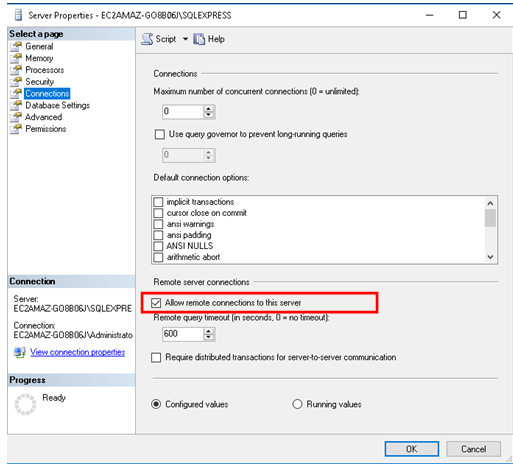Decrease the remote query timeout spinner

(209, 337)
